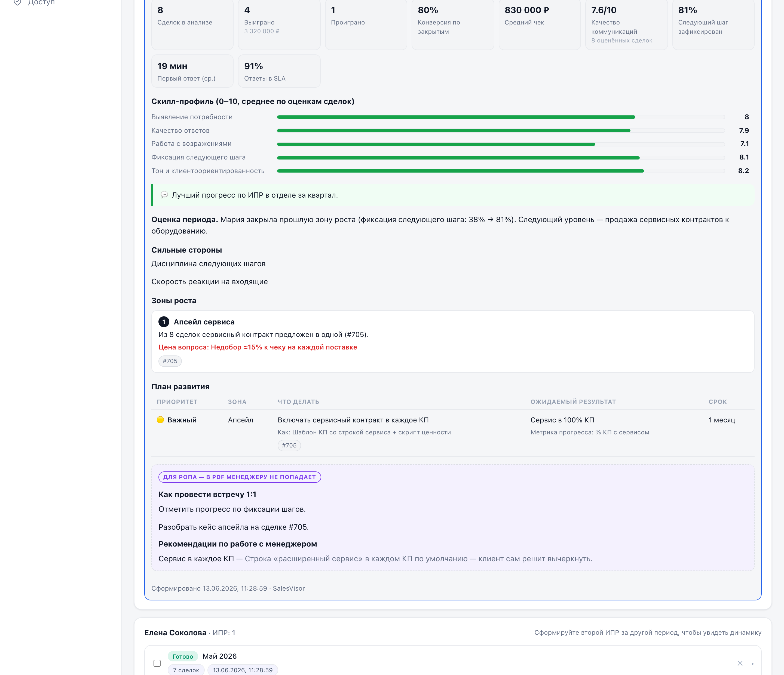784x675 pixels.
Task: Select the 80% Конверсия по закрытым card
Action: [x=453, y=24]
